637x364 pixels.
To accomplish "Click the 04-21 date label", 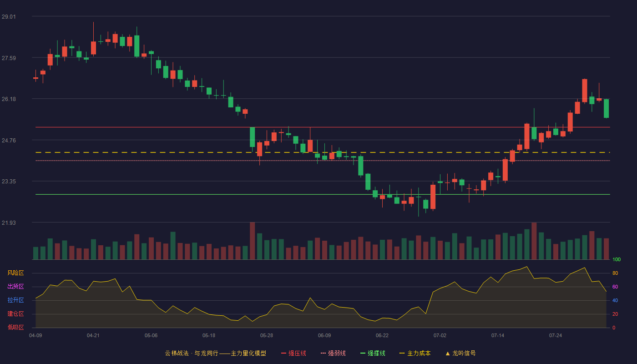I will tap(93, 335).
